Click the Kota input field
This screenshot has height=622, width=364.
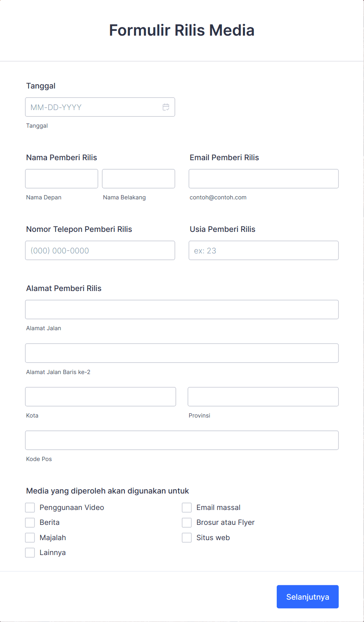point(101,396)
